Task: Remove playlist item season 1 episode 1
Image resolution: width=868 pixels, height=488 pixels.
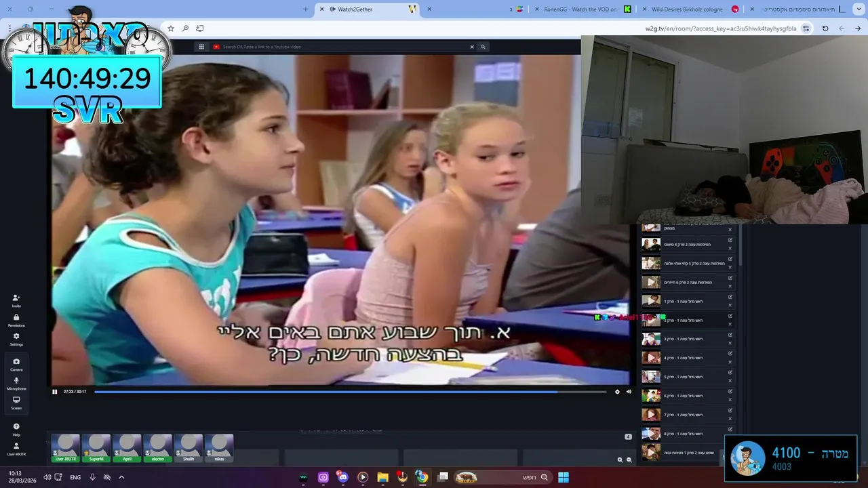Action: point(730,305)
